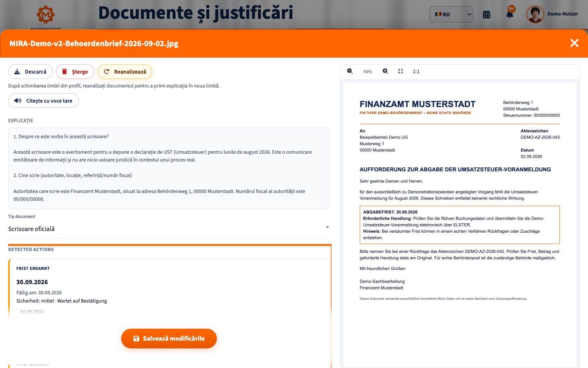Image resolution: width=588 pixels, height=368 pixels.
Task: Click AUFFORDERUNG ZUR ABGABE heading in preview
Action: click(x=455, y=169)
